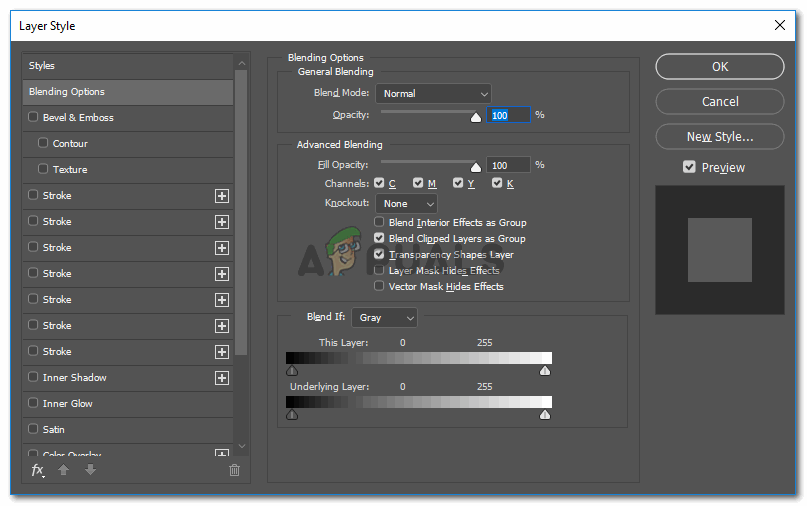
Task: Select the Texture row label
Action: (x=70, y=169)
